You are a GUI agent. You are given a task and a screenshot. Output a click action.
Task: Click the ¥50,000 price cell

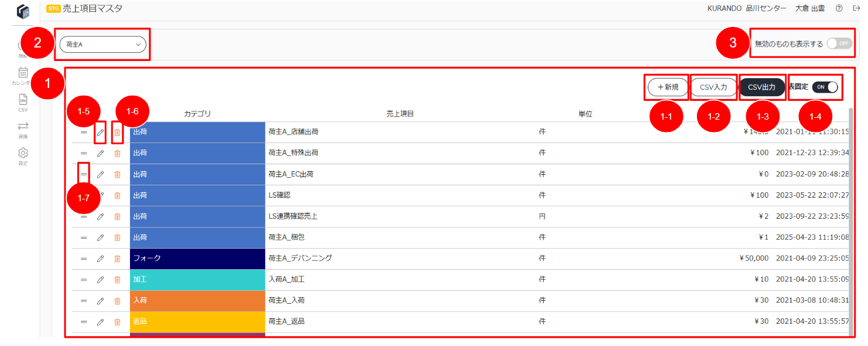(754, 258)
